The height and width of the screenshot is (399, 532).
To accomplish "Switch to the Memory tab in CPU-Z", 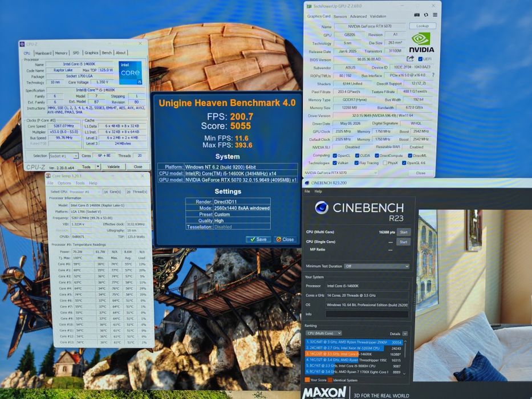I will coord(61,53).
